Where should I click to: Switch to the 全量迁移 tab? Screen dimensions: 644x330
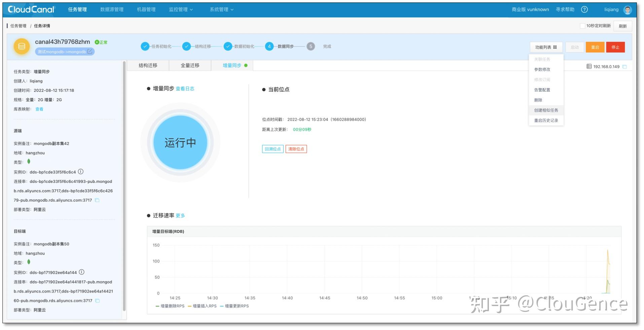(190, 65)
